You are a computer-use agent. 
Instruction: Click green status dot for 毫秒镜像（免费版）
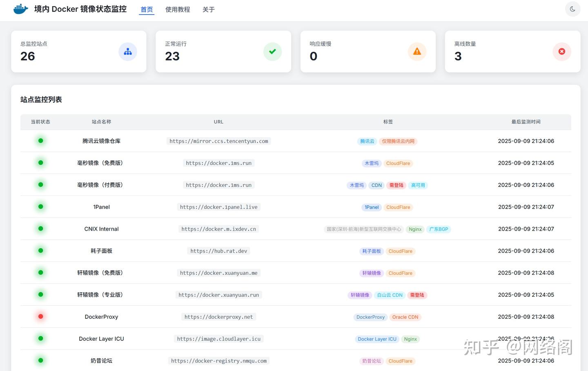(x=40, y=163)
